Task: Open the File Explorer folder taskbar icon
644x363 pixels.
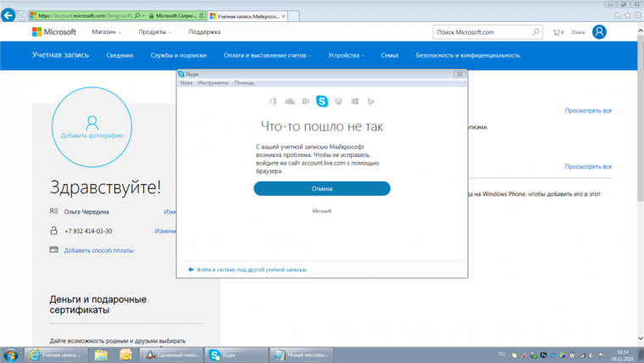Action: [101, 355]
